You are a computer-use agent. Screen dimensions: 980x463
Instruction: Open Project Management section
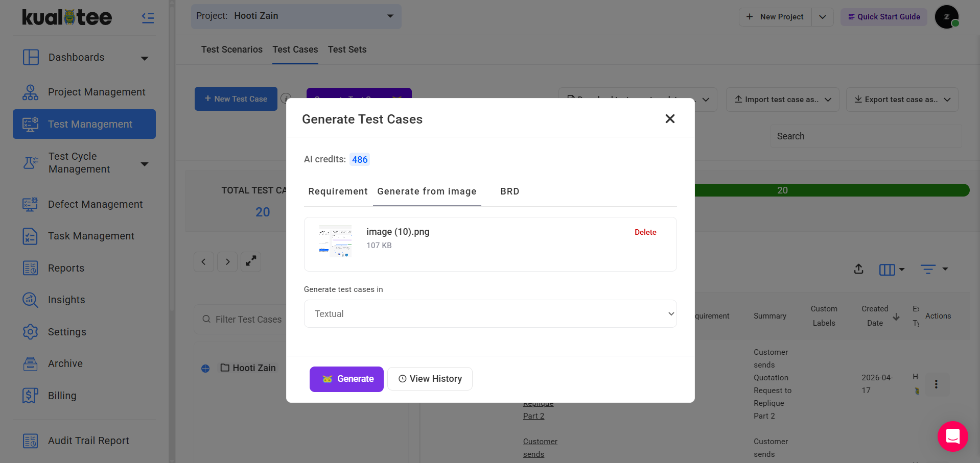point(84,92)
